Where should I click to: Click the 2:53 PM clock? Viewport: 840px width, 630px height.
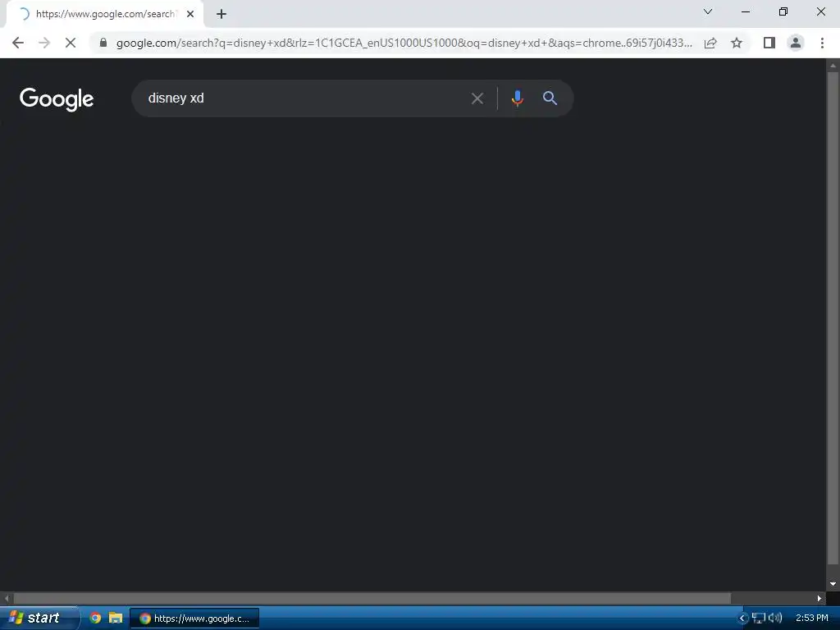[811, 619]
